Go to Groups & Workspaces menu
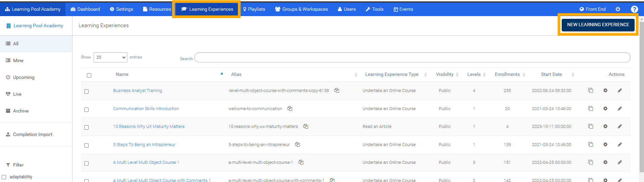 click(x=301, y=9)
